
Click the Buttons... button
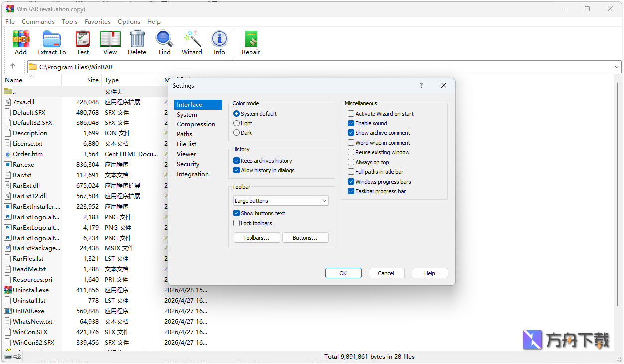(x=305, y=238)
